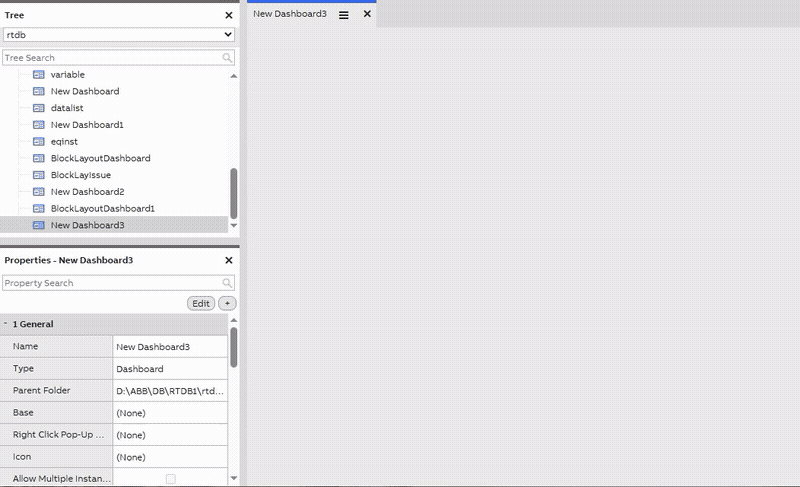The width and height of the screenshot is (800, 487).
Task: Click the plus button next to Edit
Action: (x=227, y=303)
